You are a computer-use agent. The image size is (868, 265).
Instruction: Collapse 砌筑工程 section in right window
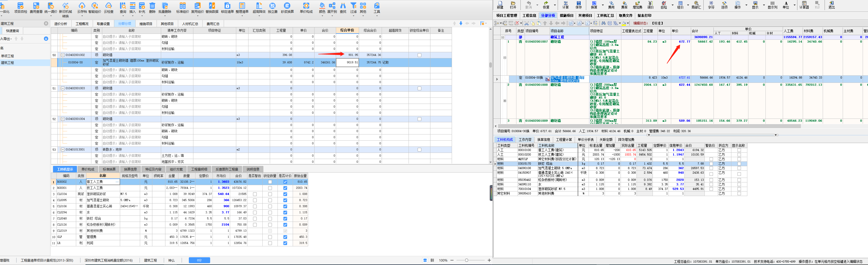coord(503,38)
